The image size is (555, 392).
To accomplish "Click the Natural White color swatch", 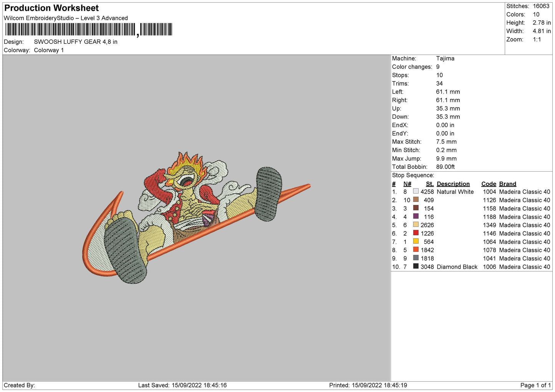I will click(x=416, y=191).
